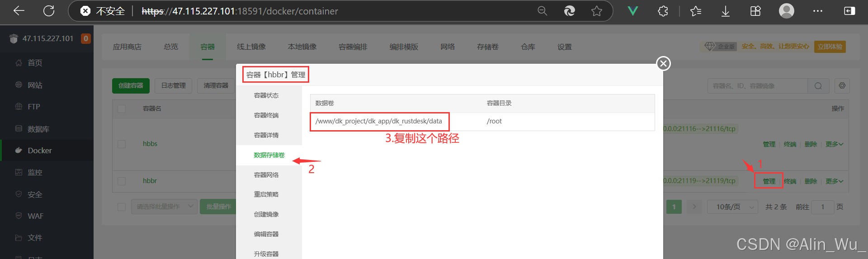
Task: Open the 请选择批量操作 batch action dropdown
Action: (x=164, y=207)
